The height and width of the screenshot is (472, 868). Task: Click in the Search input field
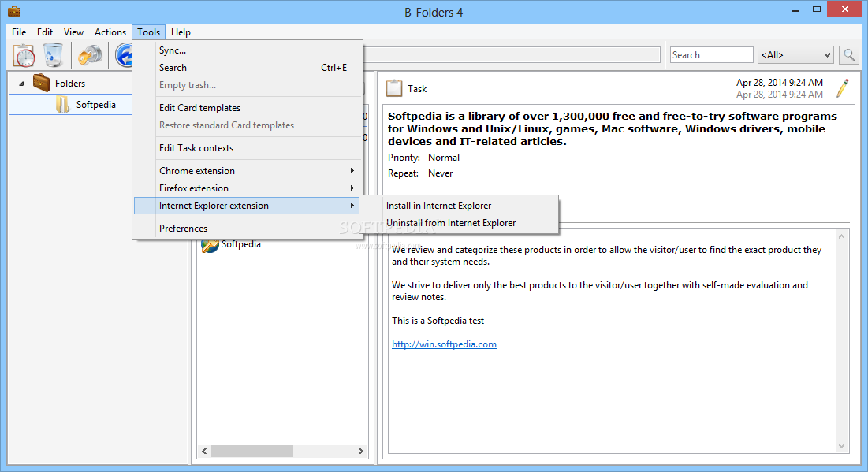[711, 55]
